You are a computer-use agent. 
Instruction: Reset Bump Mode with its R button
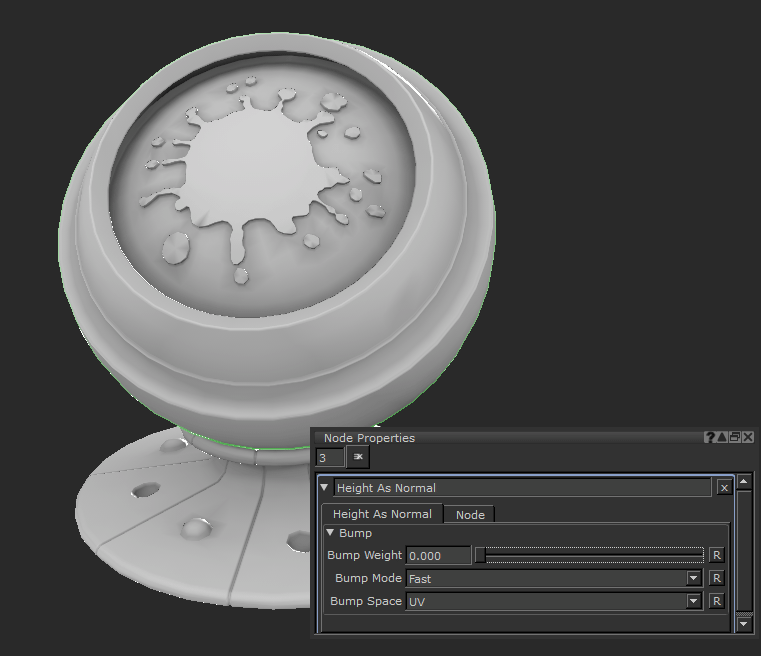click(716, 578)
